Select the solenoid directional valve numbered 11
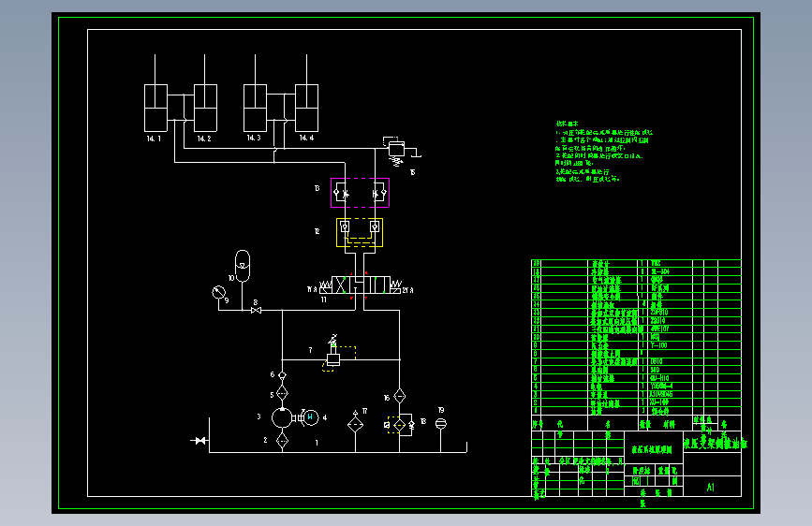Viewport: 812px width, 526px height. [x=361, y=285]
